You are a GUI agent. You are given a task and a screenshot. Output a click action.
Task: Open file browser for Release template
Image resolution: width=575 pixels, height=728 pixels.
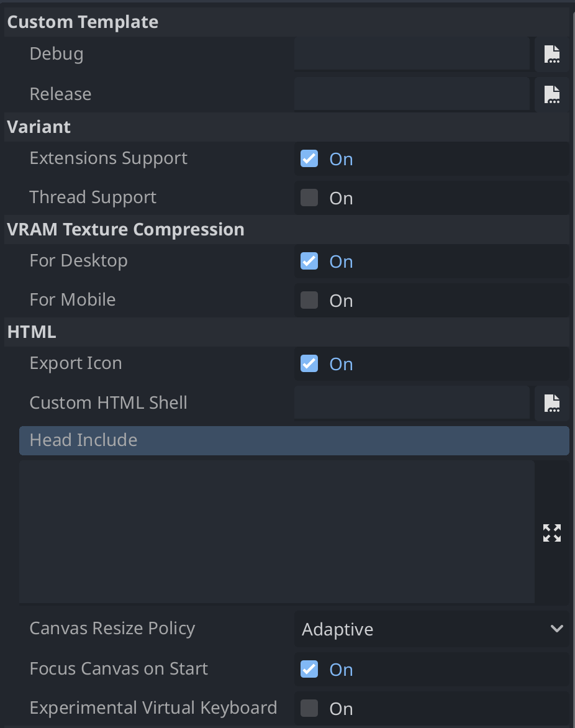552,94
